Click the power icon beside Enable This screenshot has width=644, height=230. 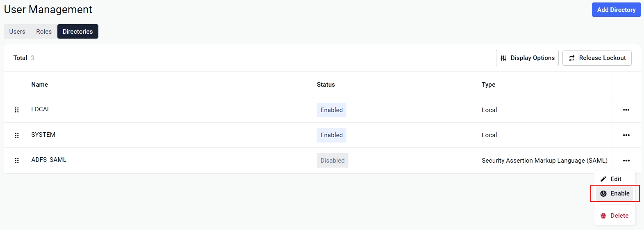603,193
